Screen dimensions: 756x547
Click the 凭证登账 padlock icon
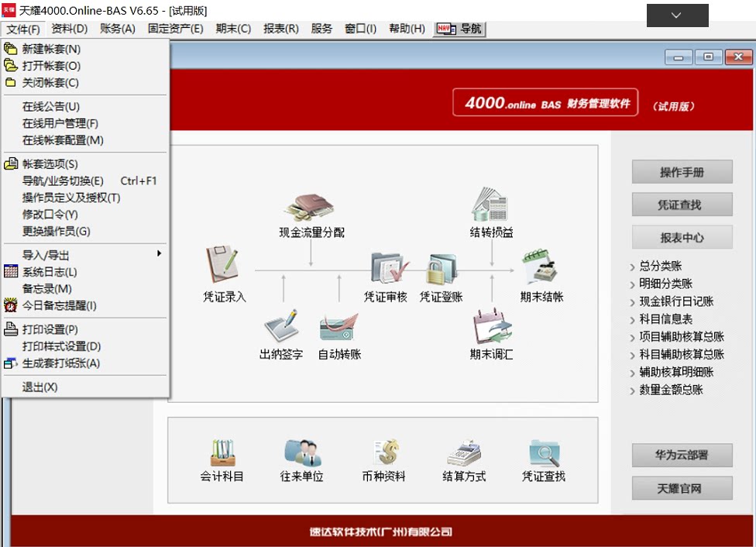click(442, 269)
